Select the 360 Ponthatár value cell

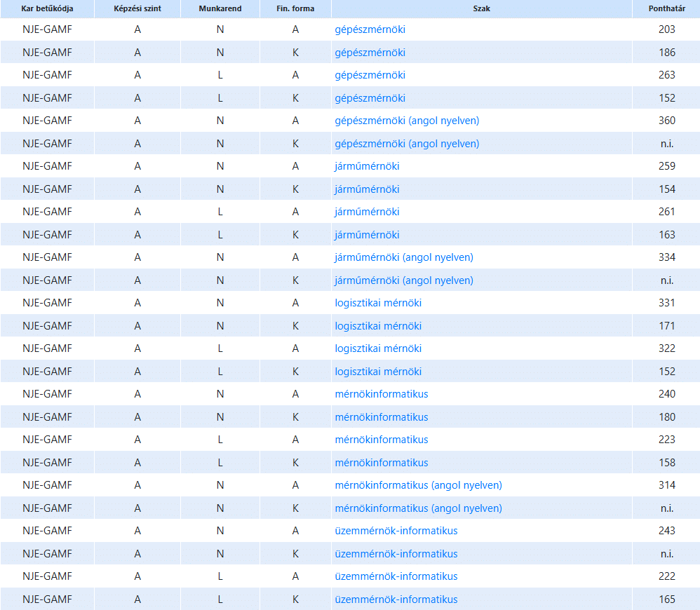[666, 121]
